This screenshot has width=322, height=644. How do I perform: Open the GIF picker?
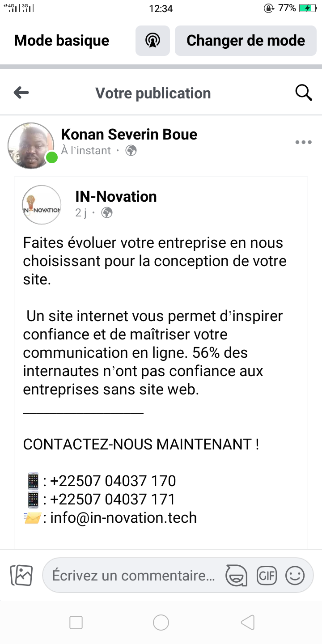click(x=267, y=575)
